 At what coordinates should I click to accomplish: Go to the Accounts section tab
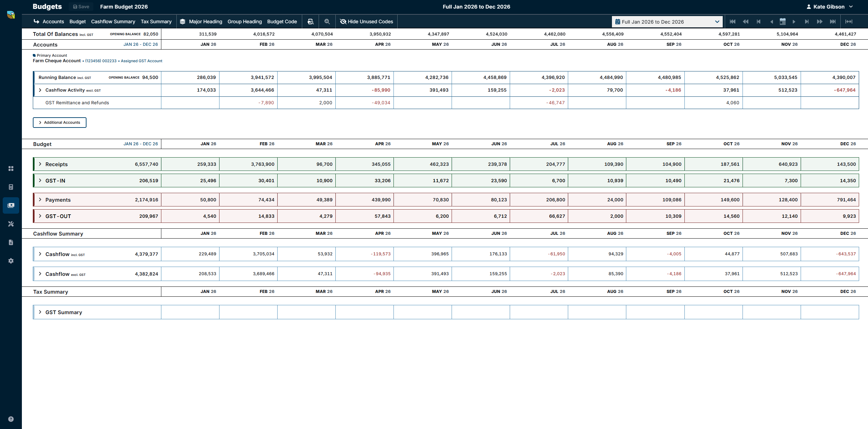(53, 22)
